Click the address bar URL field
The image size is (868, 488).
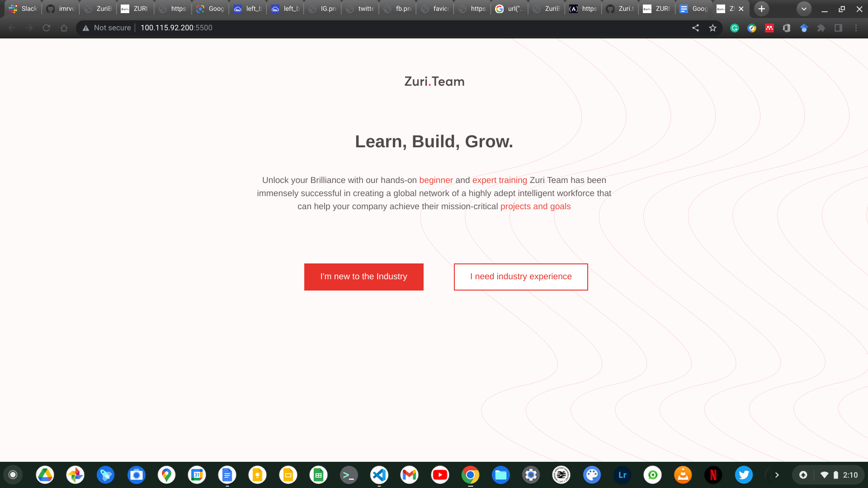pos(176,28)
